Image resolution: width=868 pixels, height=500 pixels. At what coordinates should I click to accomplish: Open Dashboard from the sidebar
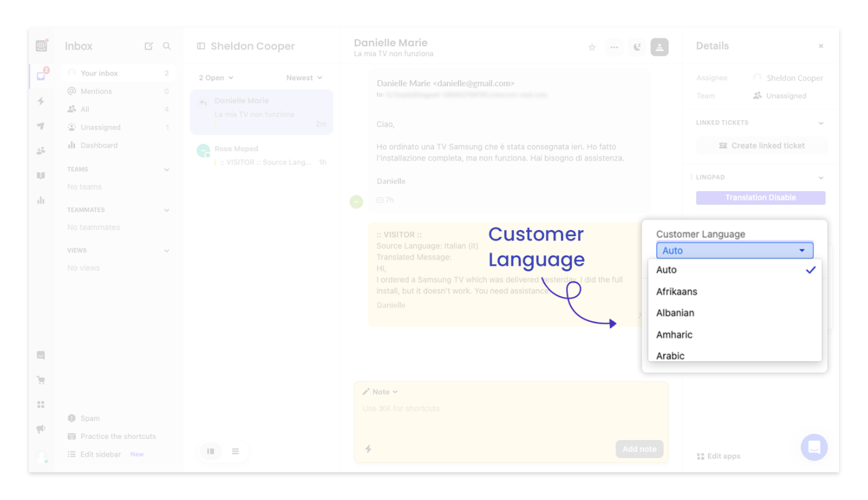[98, 145]
